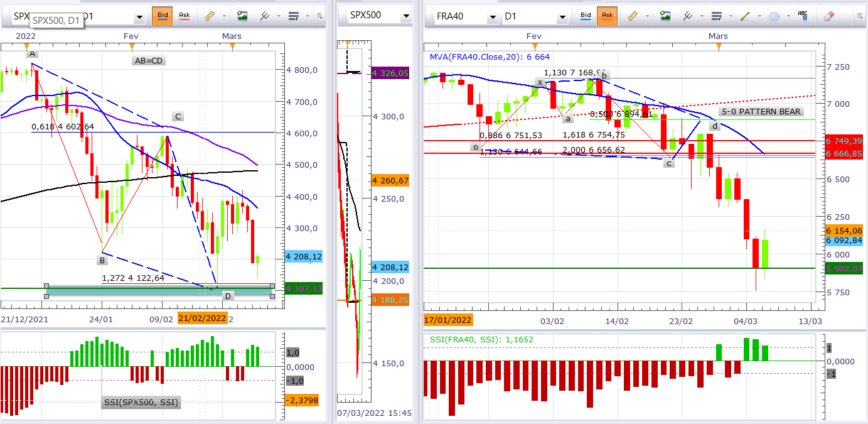Toggle Ask price on the SPX500 chart
The height and width of the screenshot is (424, 868).
tap(184, 16)
